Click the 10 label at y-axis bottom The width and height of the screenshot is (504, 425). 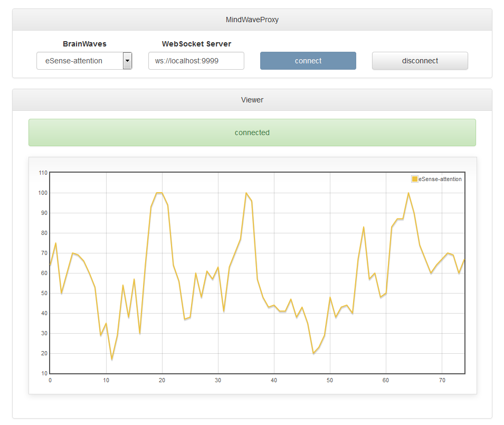pyautogui.click(x=44, y=374)
